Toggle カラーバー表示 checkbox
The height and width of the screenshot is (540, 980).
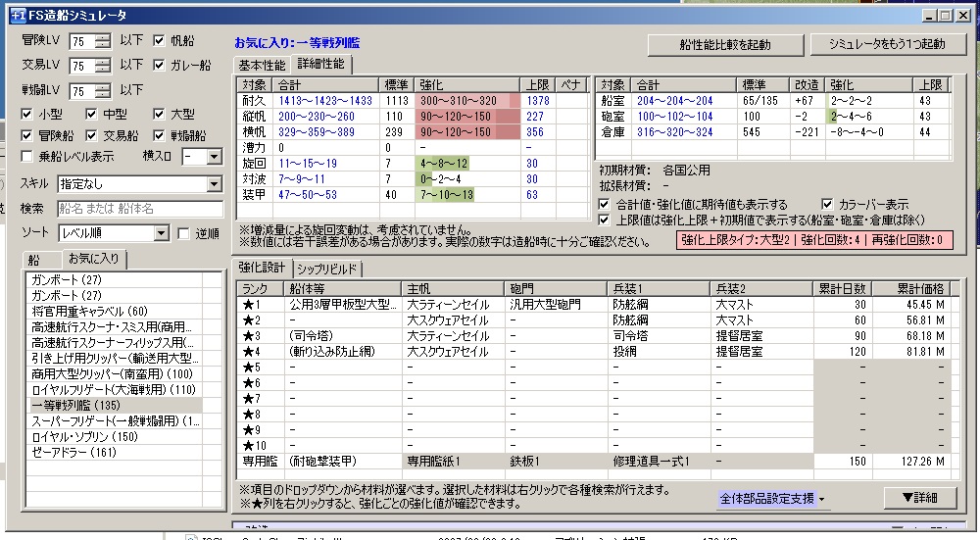[x=827, y=205]
